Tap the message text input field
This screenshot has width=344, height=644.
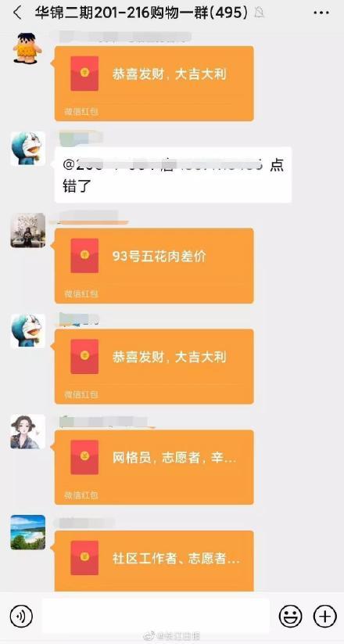156,616
